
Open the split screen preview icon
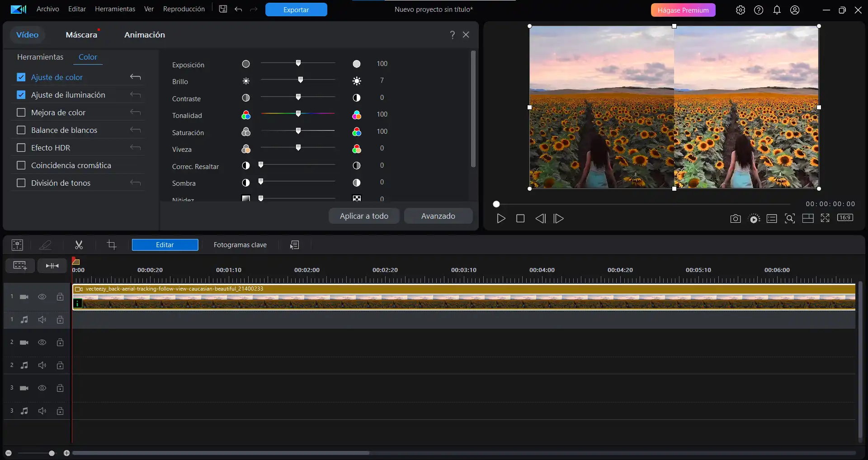pos(807,218)
